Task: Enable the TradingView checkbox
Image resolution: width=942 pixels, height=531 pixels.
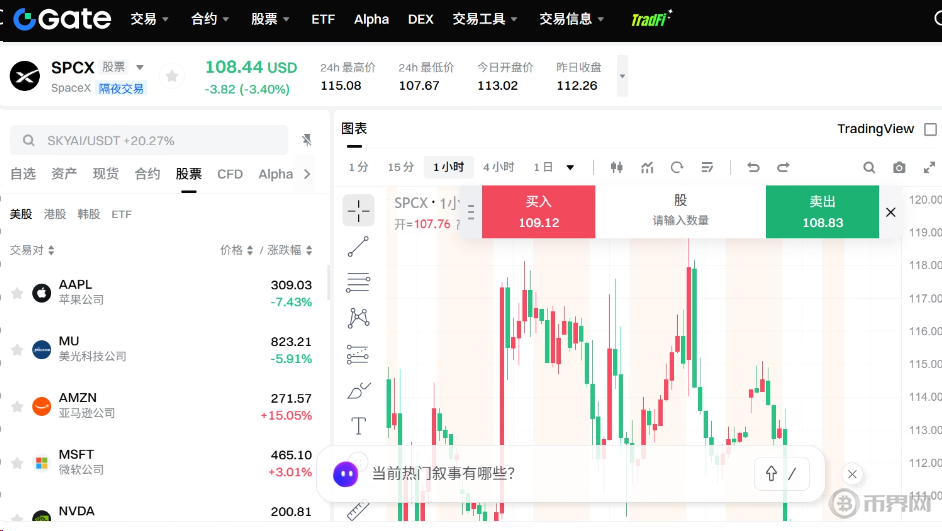Action: click(930, 129)
